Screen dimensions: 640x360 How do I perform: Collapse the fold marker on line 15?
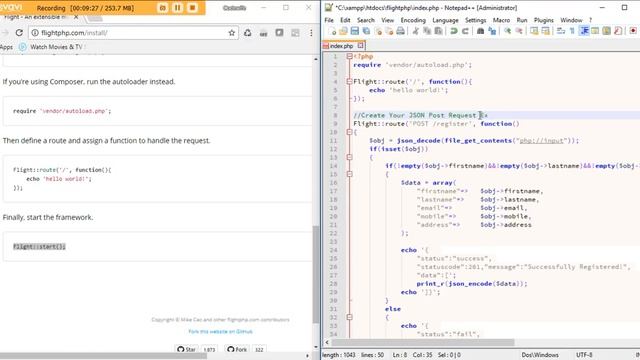pos(349,174)
